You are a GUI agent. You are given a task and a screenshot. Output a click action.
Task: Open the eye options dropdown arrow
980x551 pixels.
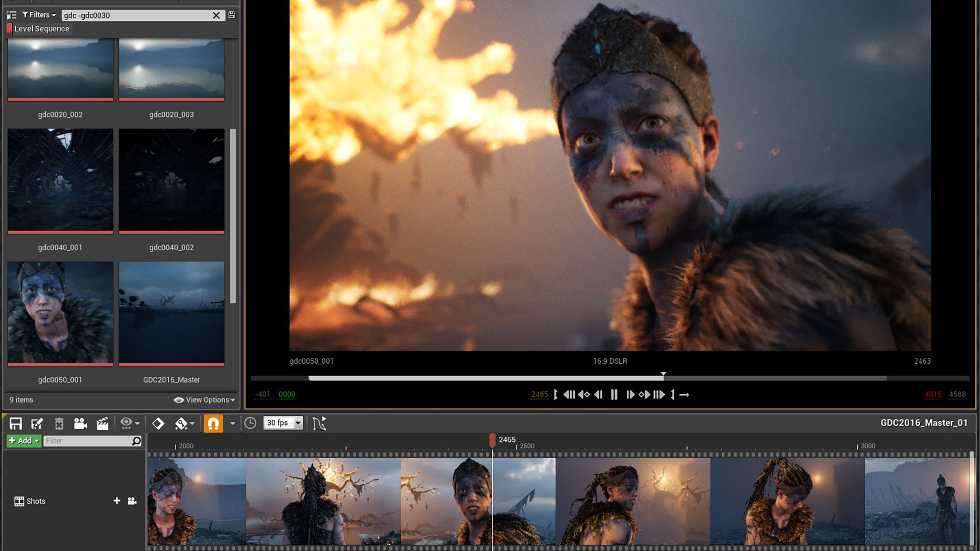point(137,424)
